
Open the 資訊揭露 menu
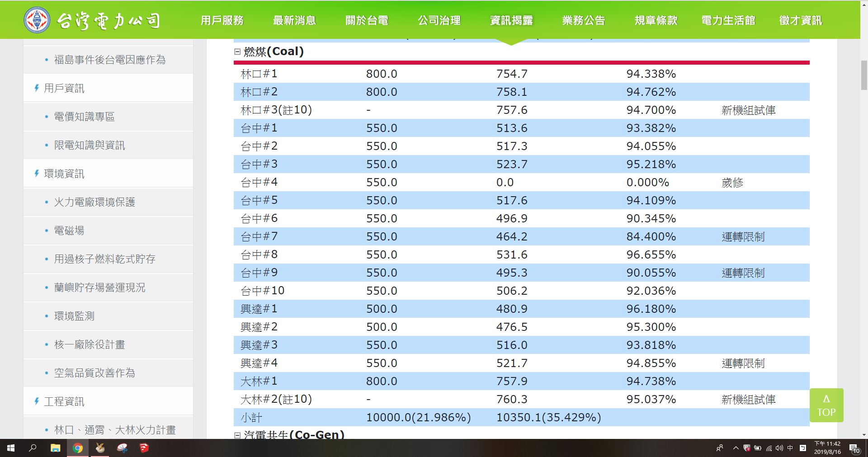(x=511, y=20)
